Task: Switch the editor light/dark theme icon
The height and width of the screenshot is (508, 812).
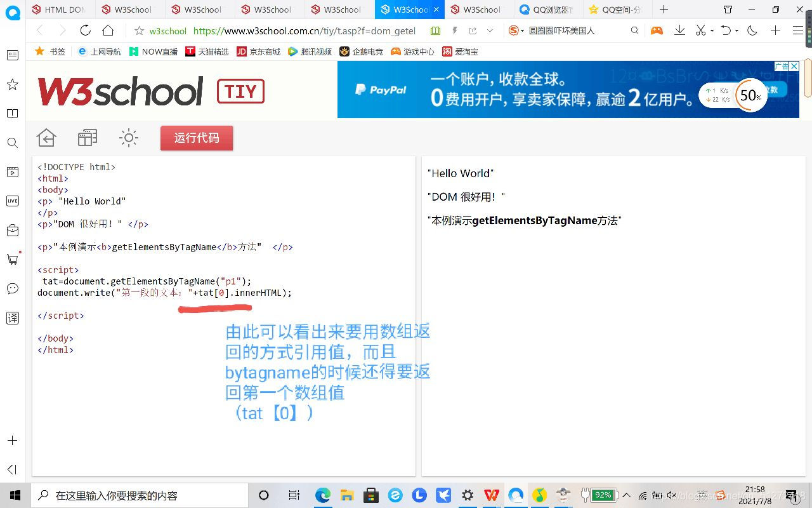Action: tap(129, 138)
